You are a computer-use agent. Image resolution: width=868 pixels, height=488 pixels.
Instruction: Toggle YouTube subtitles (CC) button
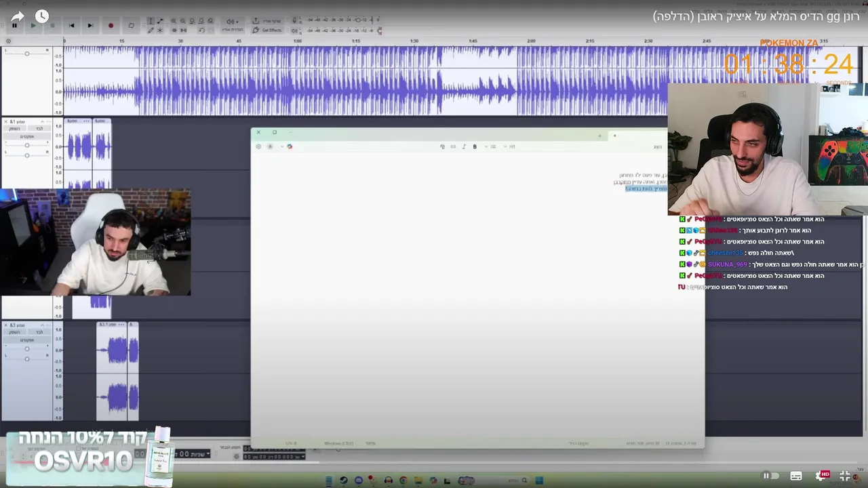(796, 476)
